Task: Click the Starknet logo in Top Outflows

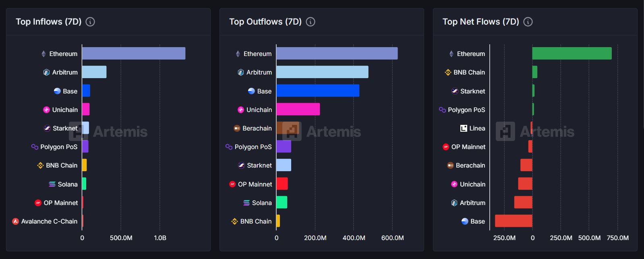Action: (241, 166)
